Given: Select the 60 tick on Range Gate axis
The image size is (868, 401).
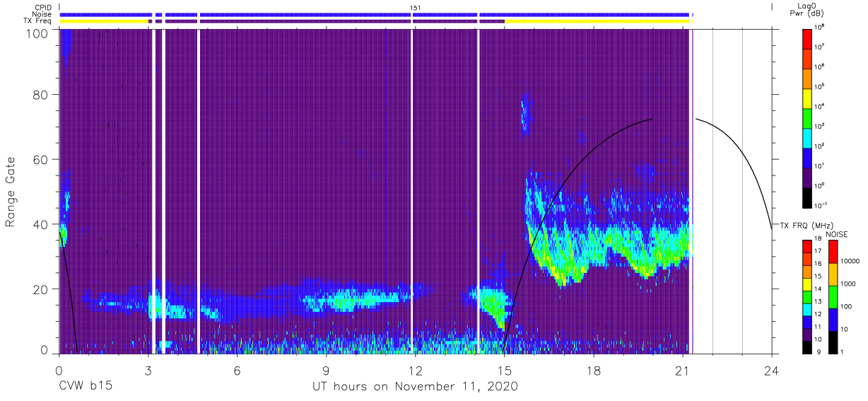Looking at the screenshot, I should coord(41,159).
